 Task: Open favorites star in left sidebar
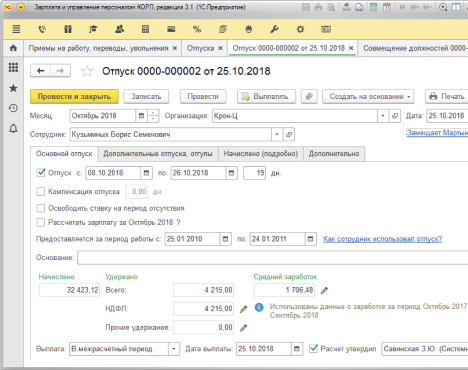pos(13,88)
